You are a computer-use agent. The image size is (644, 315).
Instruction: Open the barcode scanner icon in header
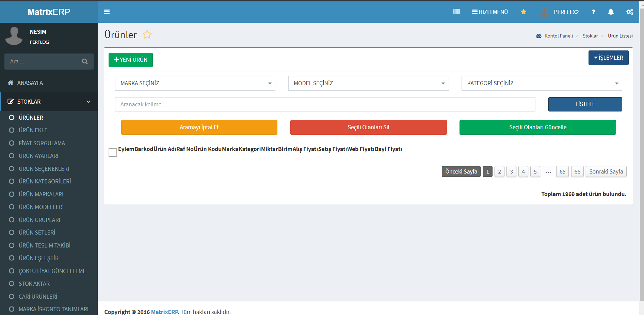tap(456, 12)
